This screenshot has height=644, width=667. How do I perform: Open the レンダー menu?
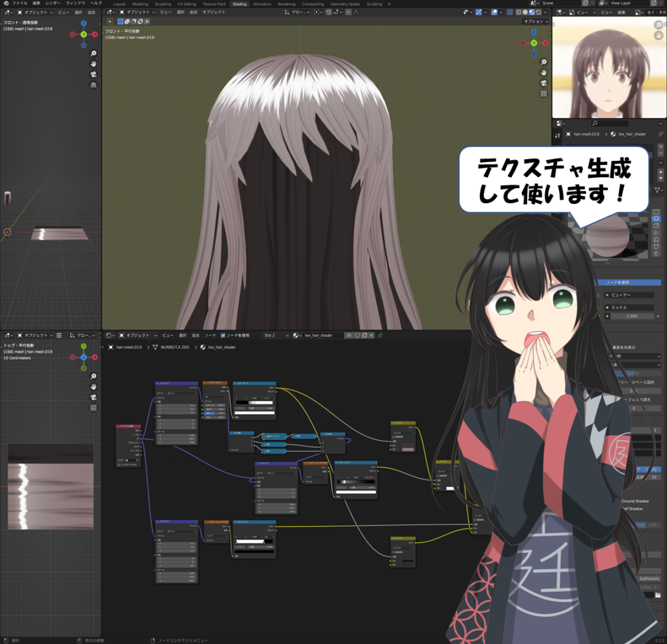pos(53,3)
